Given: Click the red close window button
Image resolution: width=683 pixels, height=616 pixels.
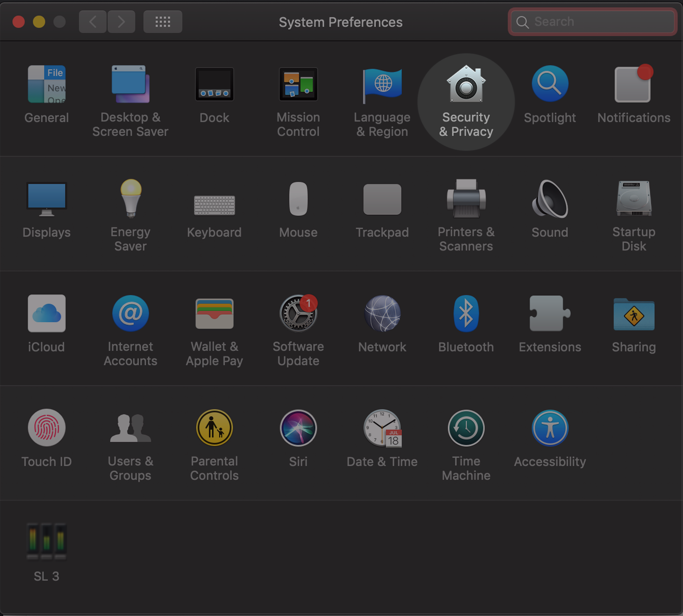Looking at the screenshot, I should pos(19,22).
